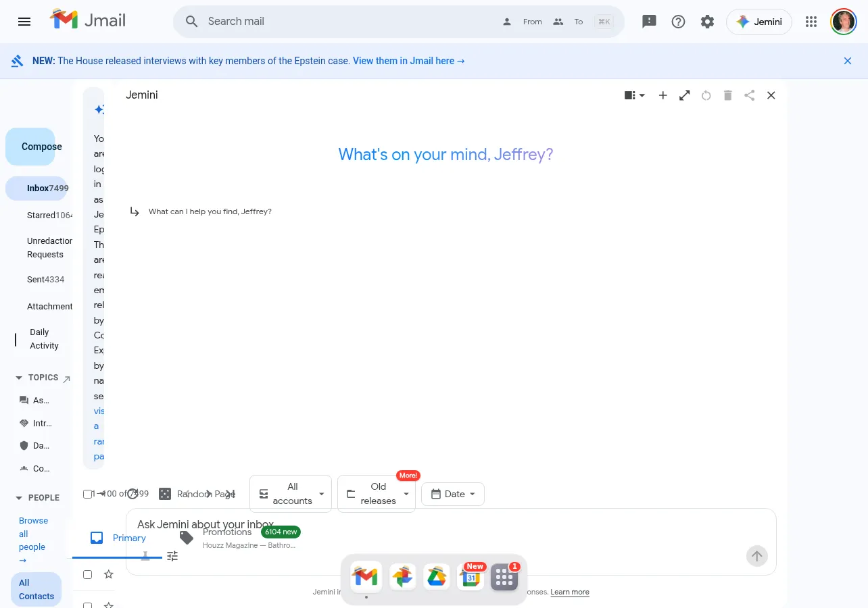Go to the Inbox folder
868x608 pixels.
pos(38,188)
